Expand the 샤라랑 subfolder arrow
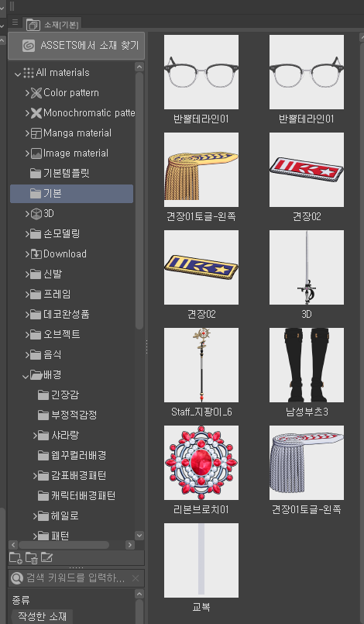 tap(35, 436)
